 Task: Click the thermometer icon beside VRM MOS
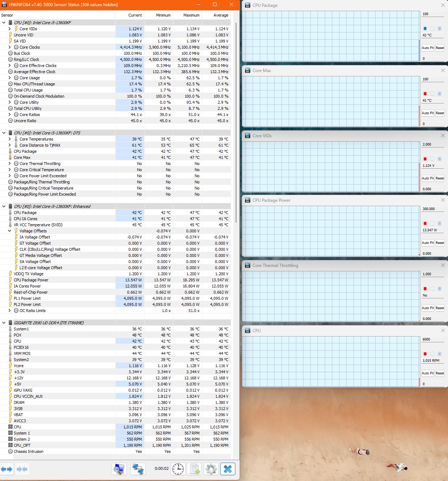click(10, 353)
